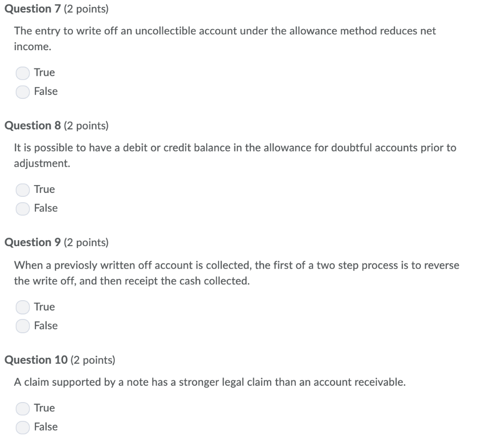Click the False label under Question 8
The image size is (504, 439).
46,208
